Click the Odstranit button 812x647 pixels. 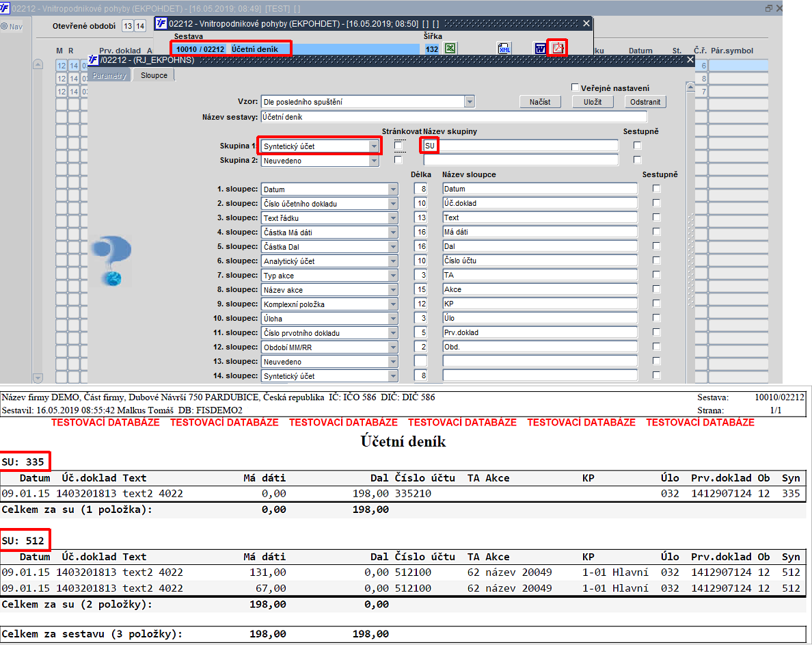click(x=645, y=102)
